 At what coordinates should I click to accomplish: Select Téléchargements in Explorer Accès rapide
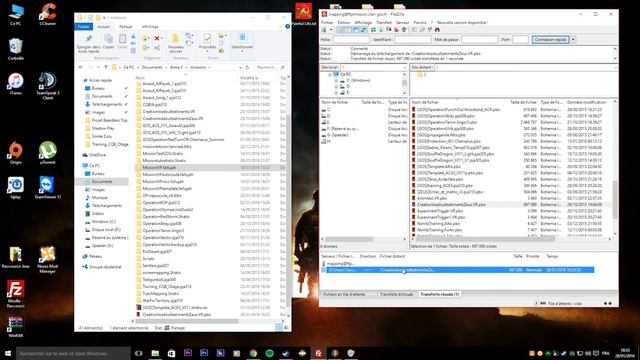pyautogui.click(x=107, y=104)
